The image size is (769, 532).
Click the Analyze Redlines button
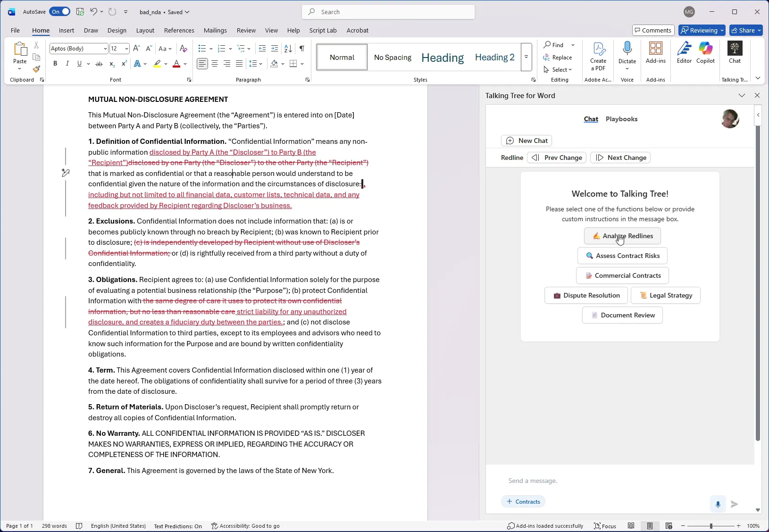(x=622, y=236)
